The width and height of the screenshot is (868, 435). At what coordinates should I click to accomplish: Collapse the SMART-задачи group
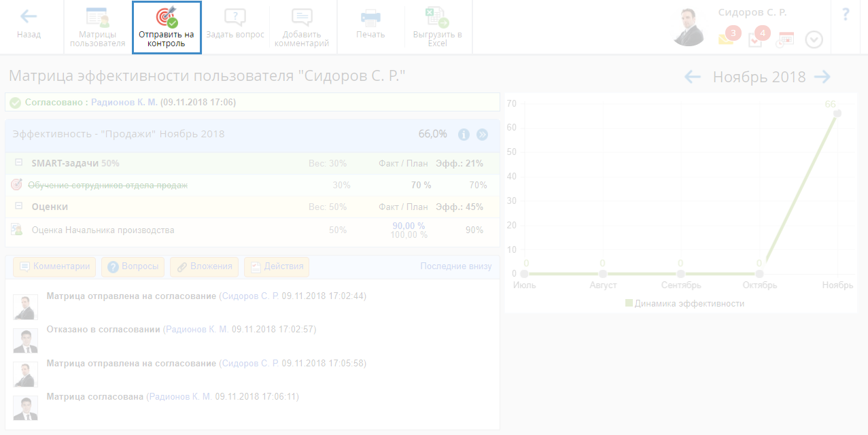pyautogui.click(x=18, y=163)
